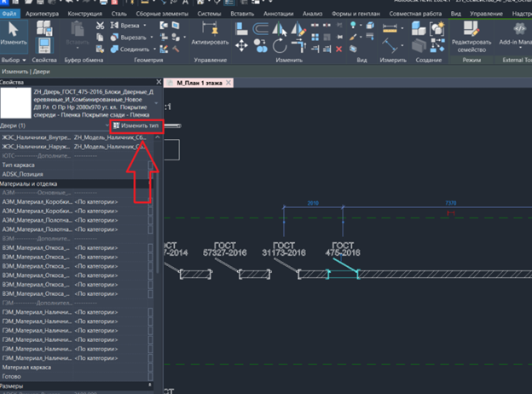
Task: Click Редактировать семейство button
Action: 471,37
